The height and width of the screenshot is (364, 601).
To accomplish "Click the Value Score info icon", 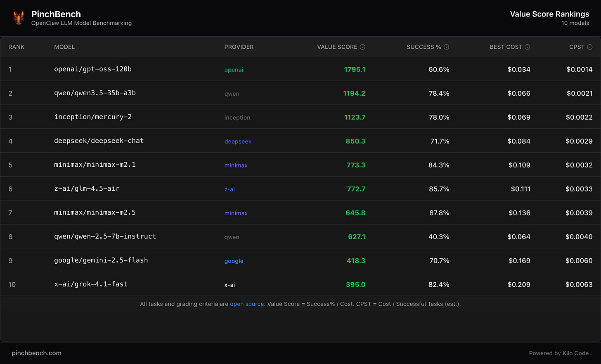I will (x=362, y=47).
